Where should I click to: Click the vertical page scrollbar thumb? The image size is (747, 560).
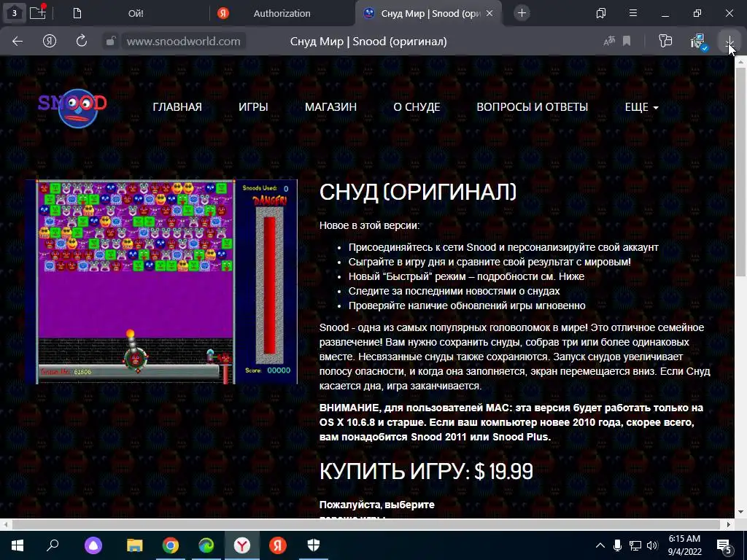click(x=740, y=171)
